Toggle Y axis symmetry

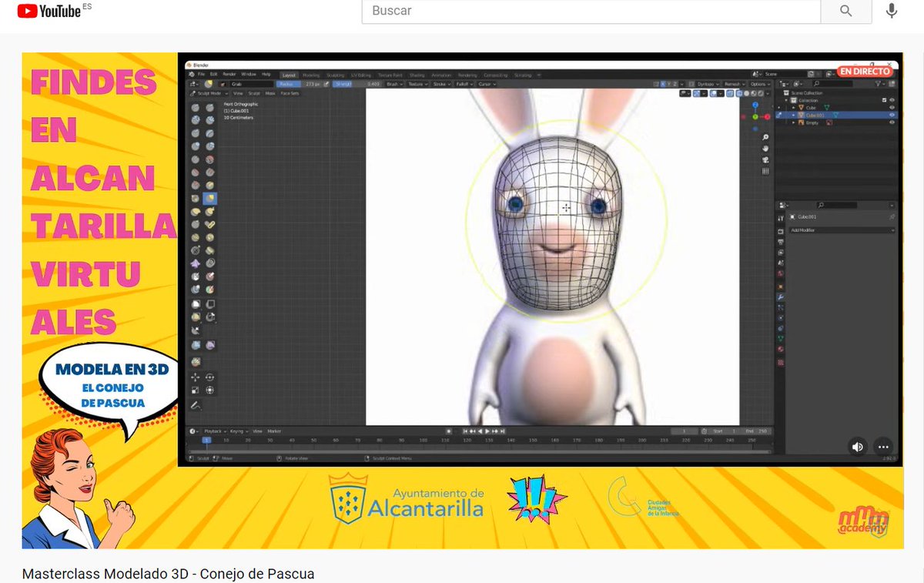(x=669, y=83)
